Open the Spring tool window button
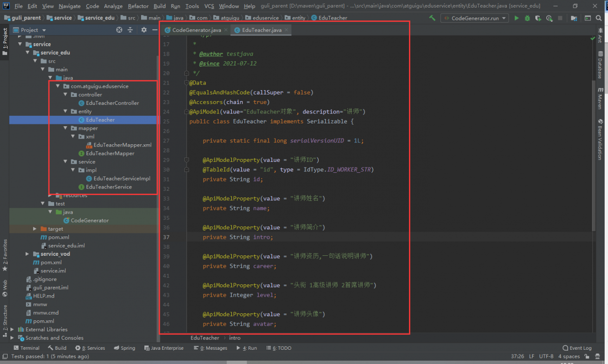 pos(124,348)
